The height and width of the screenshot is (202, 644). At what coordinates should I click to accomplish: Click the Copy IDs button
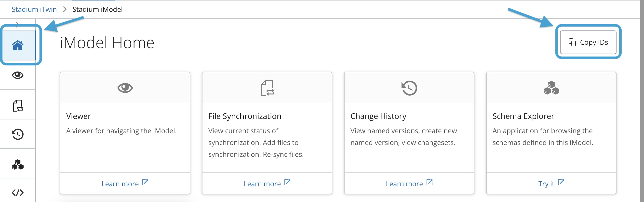(588, 42)
